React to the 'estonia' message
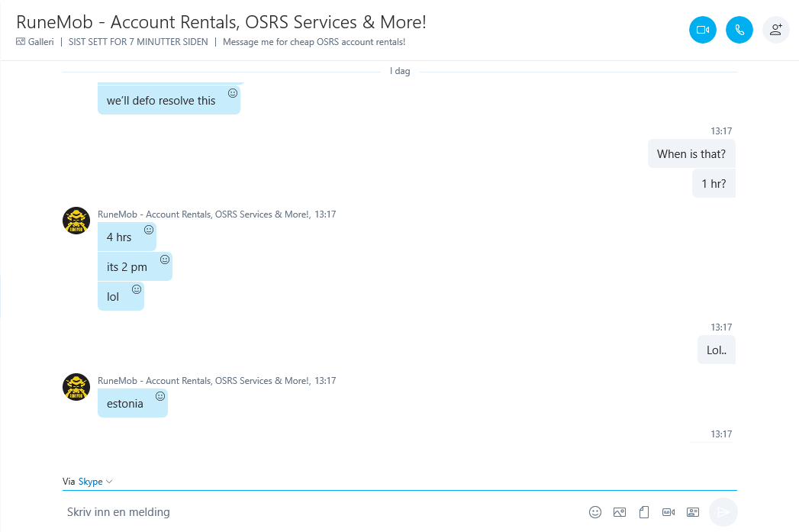The image size is (799, 532). 160,396
